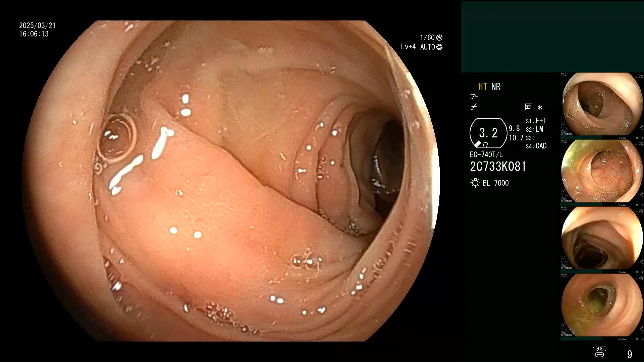Click the S-shaped curve icon below HT
644x362 pixels.
474,107
